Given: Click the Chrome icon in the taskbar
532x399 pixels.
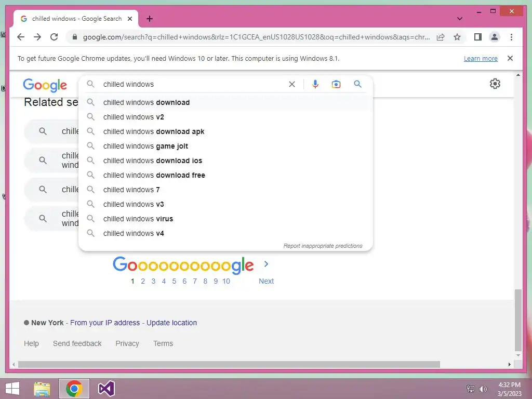Looking at the screenshot, I should pos(74,389).
